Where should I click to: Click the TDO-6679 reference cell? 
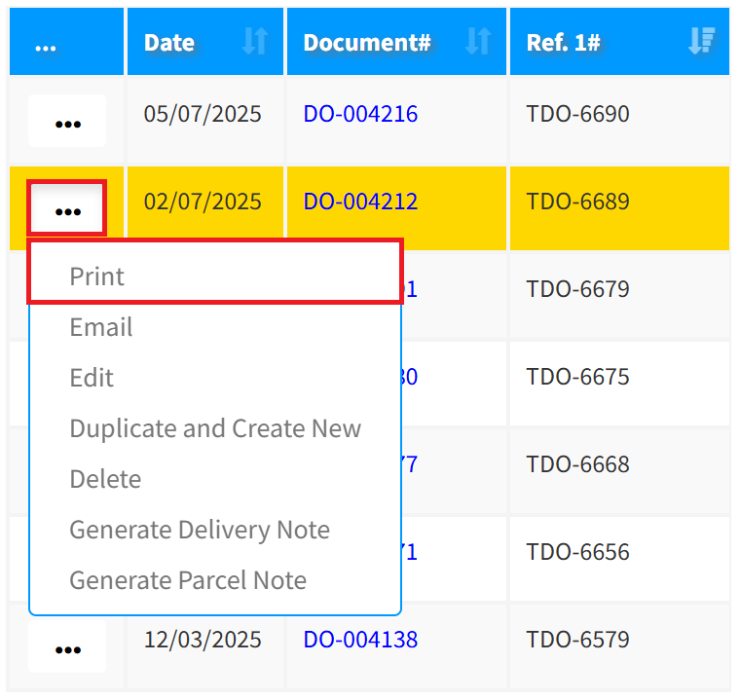(x=577, y=289)
